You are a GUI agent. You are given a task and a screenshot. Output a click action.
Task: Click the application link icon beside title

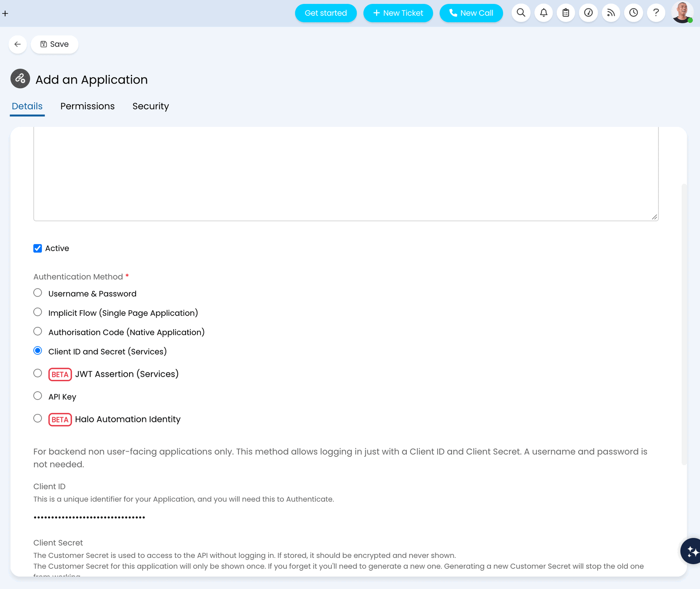tap(20, 79)
